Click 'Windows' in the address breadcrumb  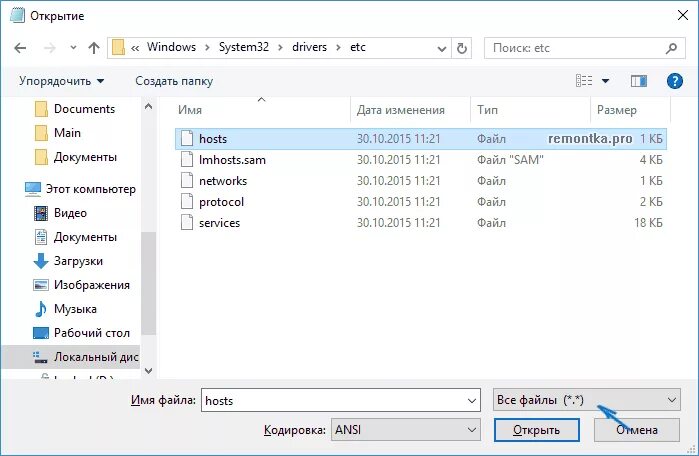click(x=171, y=47)
